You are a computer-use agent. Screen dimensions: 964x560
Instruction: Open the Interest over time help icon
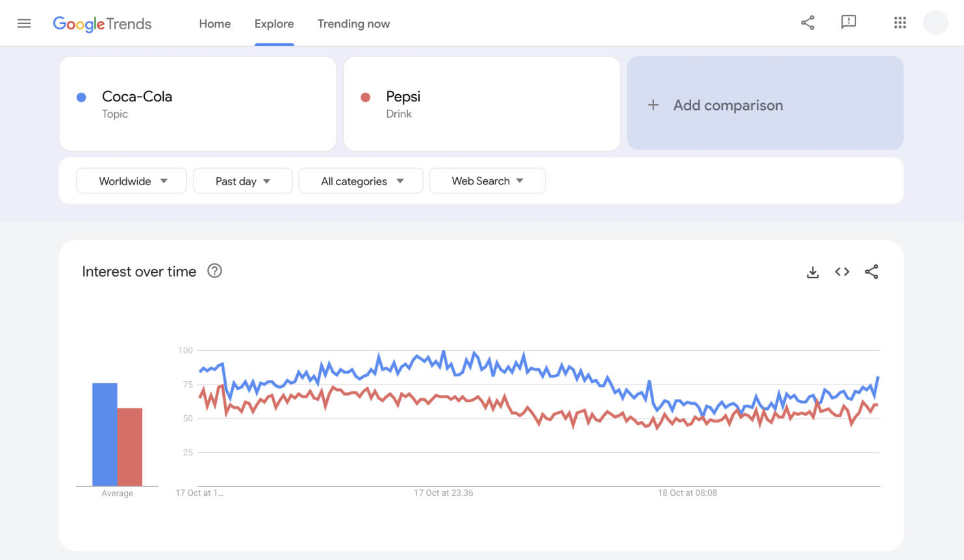point(214,271)
